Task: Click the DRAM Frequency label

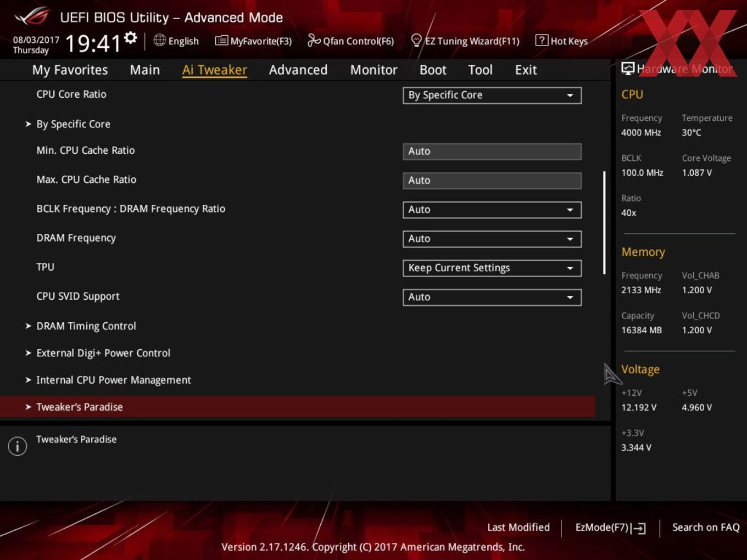Action: point(76,238)
